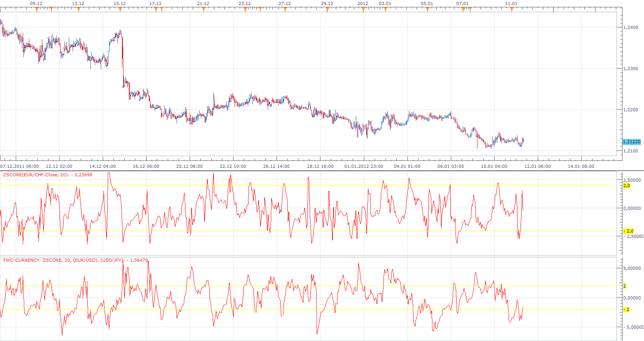
Task: Click the 1,2400 price axis label
Action: (x=631, y=27)
